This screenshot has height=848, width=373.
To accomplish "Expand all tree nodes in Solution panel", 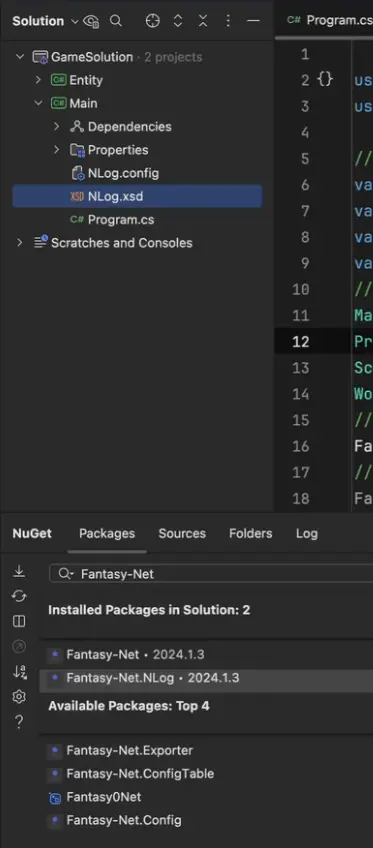I will (x=178, y=21).
